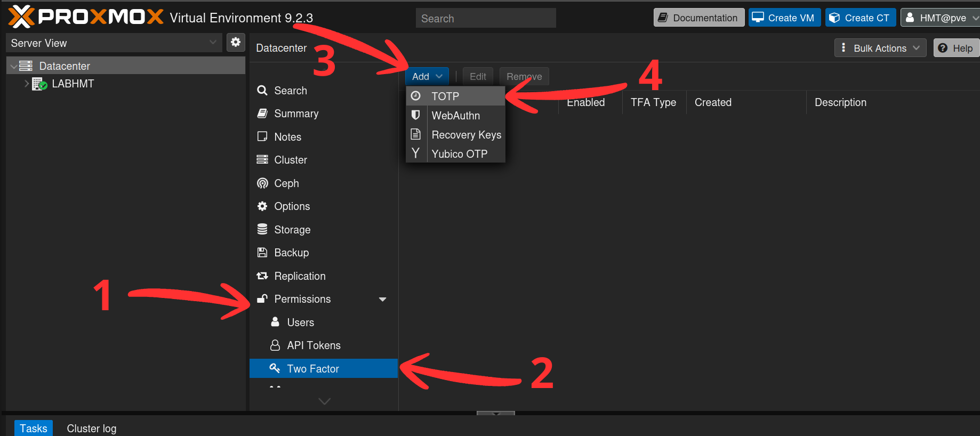Click the Datacenter server icon in tree
The height and width of the screenshot is (436, 980).
[x=26, y=66]
